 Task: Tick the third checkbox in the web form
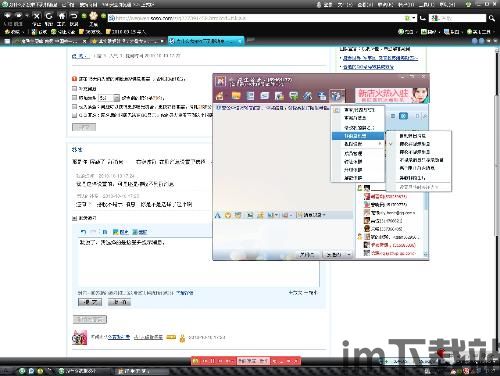[74, 107]
